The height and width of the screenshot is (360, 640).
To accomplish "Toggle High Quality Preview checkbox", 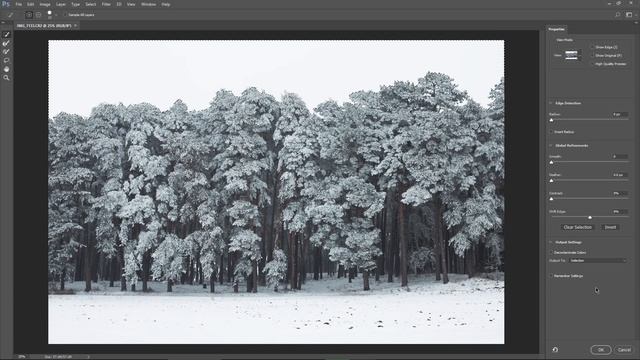I will (x=593, y=64).
